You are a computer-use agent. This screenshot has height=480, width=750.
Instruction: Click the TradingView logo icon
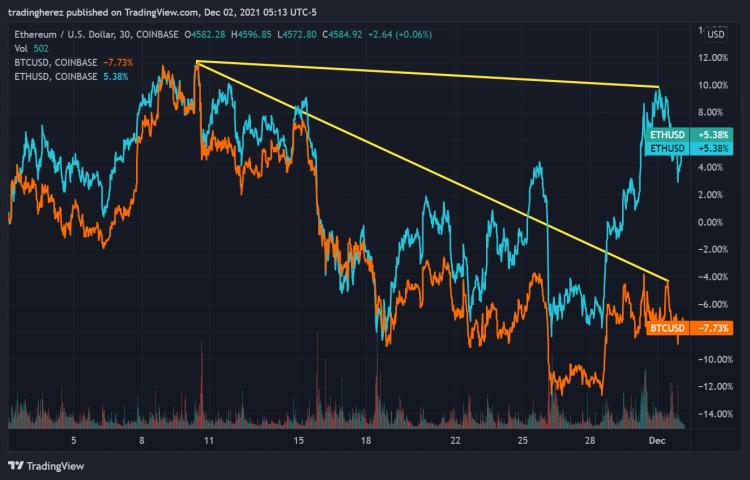tap(15, 465)
